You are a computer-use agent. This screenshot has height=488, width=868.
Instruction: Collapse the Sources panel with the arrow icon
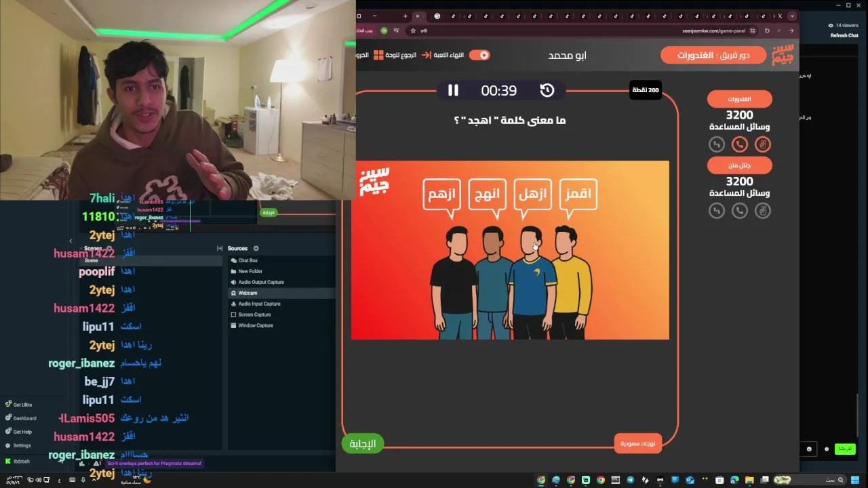[220, 248]
